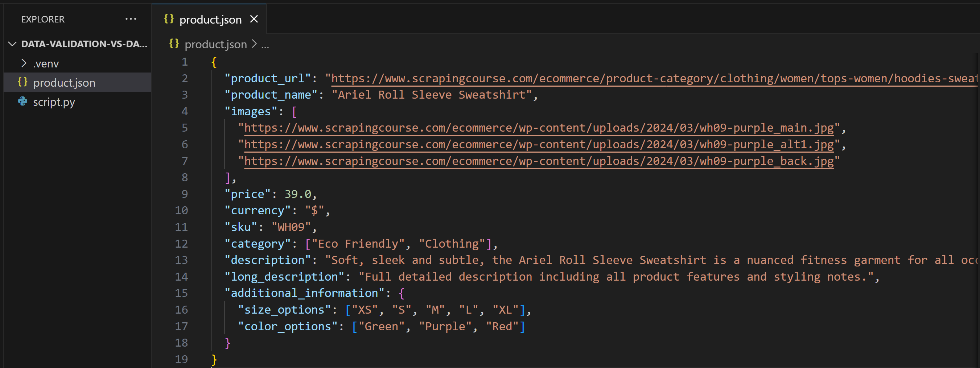Open the wh09-purple_main.jpg image link
This screenshot has height=368, width=980.
click(x=532, y=128)
